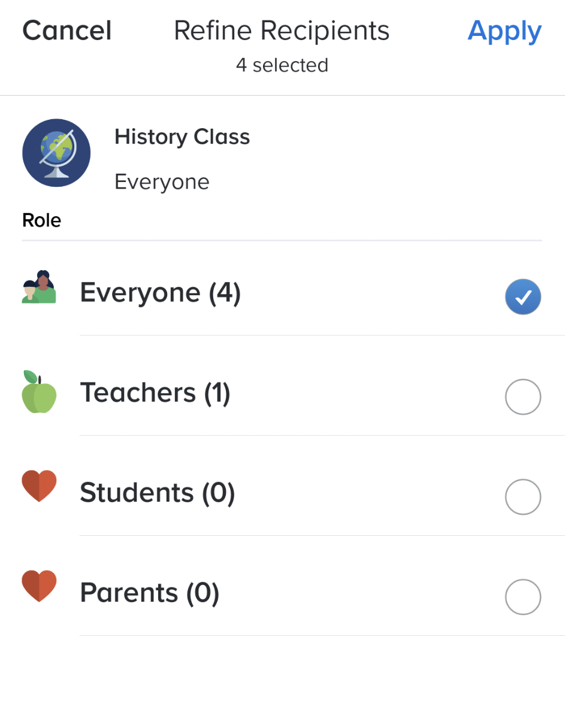Viewport: 565px width, 728px height.
Task: Tap Cancel to discard changes
Action: (x=67, y=31)
